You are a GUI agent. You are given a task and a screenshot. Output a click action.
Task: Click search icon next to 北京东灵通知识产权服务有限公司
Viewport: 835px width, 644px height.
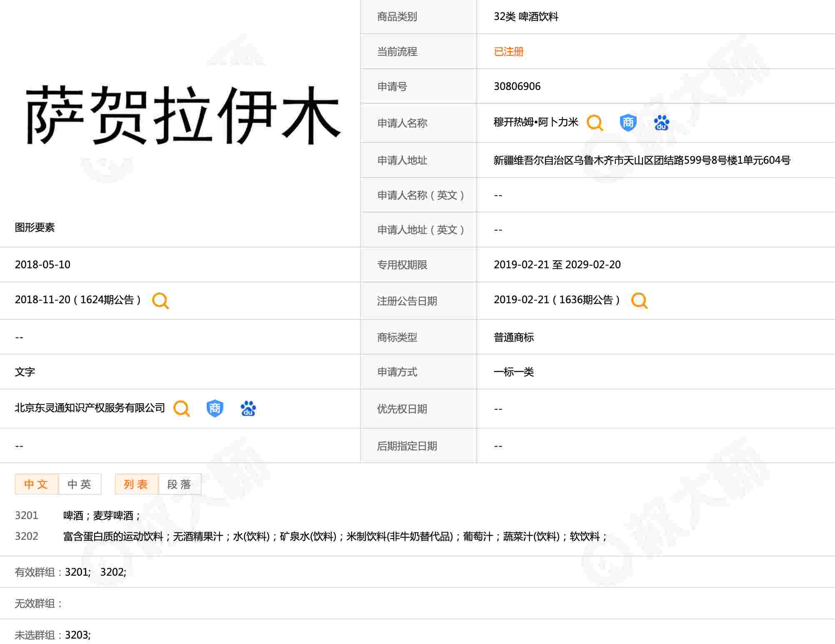pyautogui.click(x=181, y=409)
